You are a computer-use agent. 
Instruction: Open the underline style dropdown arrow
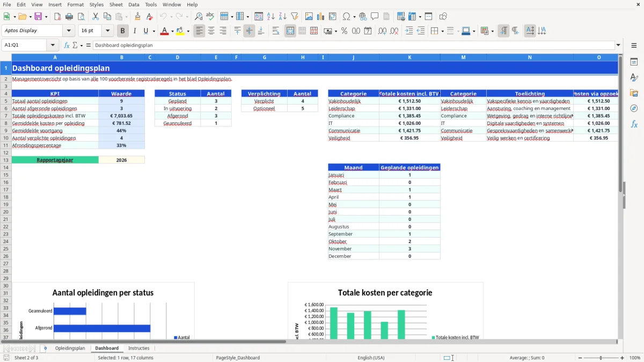(x=153, y=31)
